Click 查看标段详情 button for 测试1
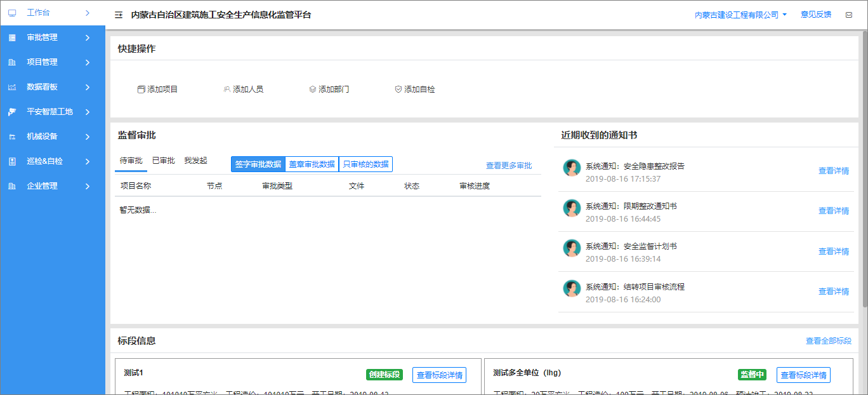 tap(439, 375)
